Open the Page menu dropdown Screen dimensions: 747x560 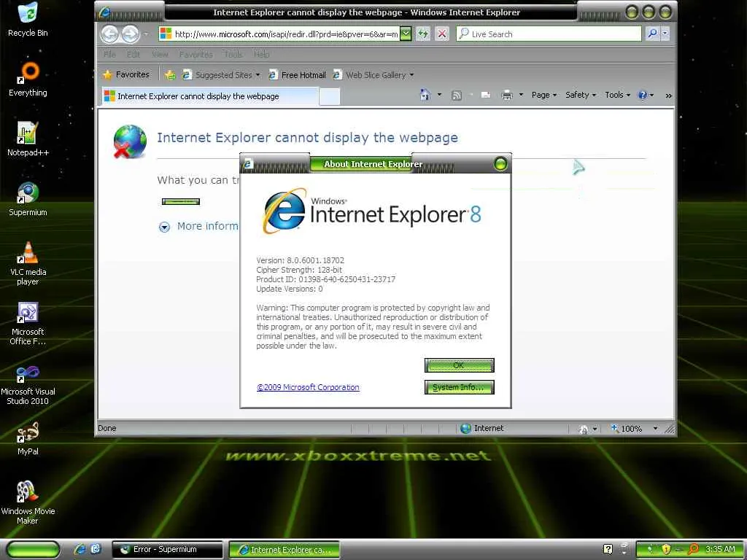click(544, 96)
